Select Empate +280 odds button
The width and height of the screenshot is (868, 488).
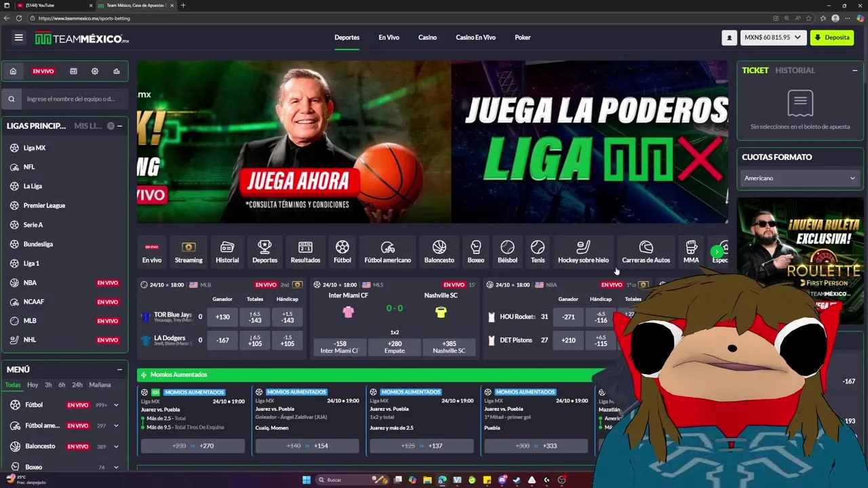(395, 347)
